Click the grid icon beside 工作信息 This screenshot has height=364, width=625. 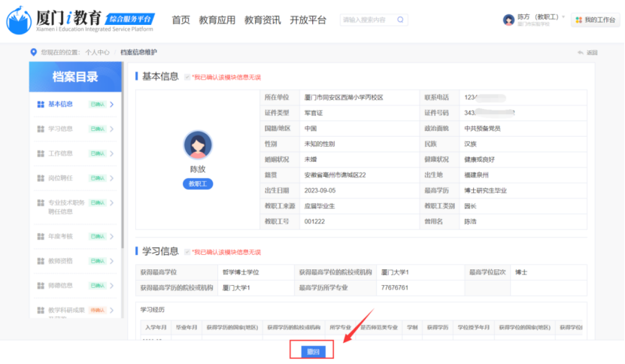pyautogui.click(x=41, y=153)
